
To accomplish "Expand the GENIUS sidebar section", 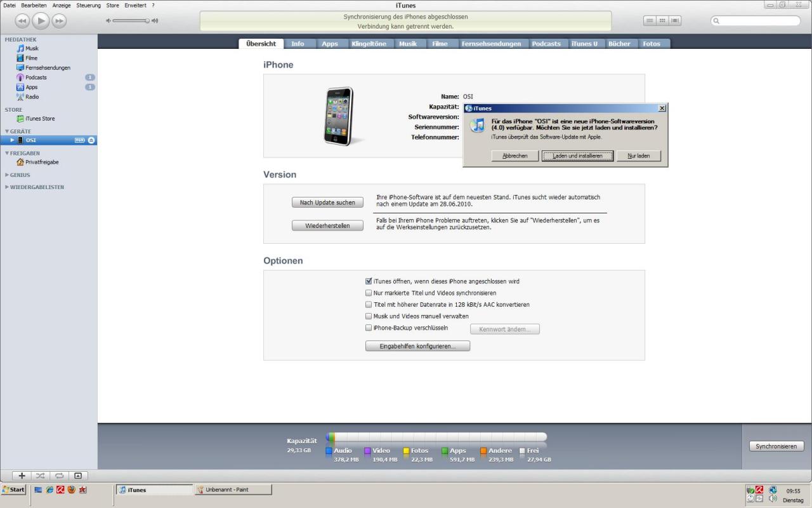I will 7,175.
